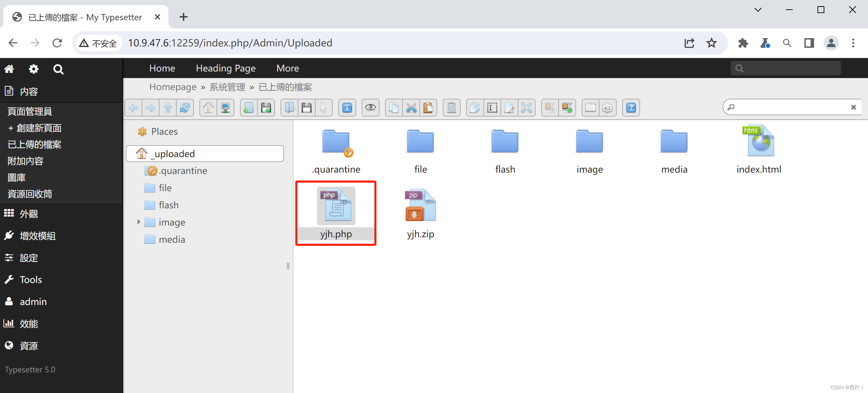This screenshot has width=868, height=393.
Task: Select the flash folder in file pane
Action: click(505, 150)
